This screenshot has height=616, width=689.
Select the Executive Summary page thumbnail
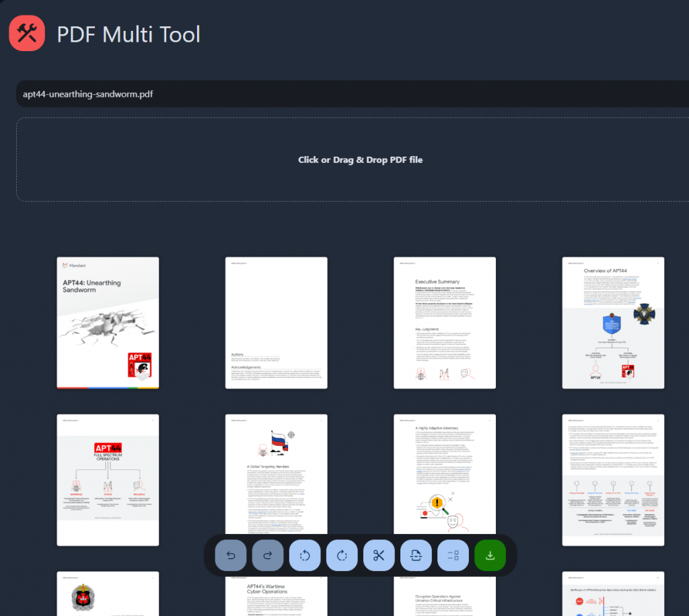pos(445,323)
